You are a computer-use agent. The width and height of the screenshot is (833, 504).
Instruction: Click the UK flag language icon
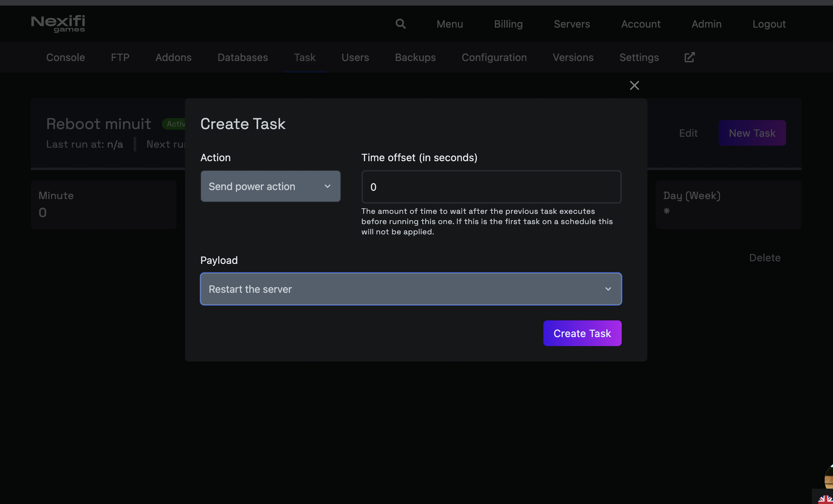pos(825,499)
